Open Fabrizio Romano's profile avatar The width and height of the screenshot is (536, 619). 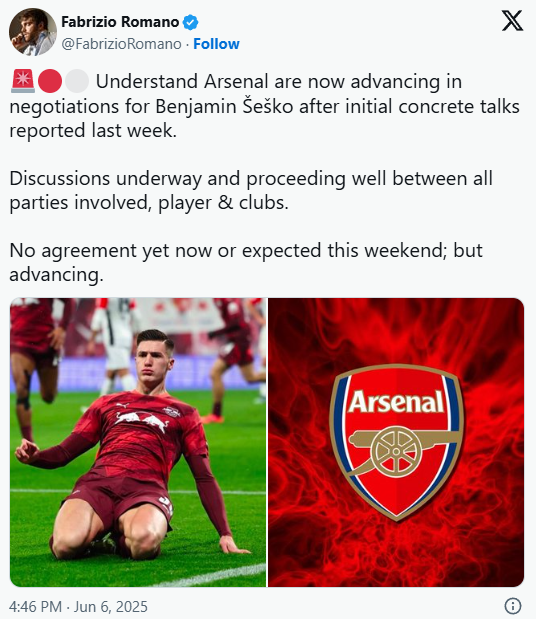pyautogui.click(x=33, y=32)
